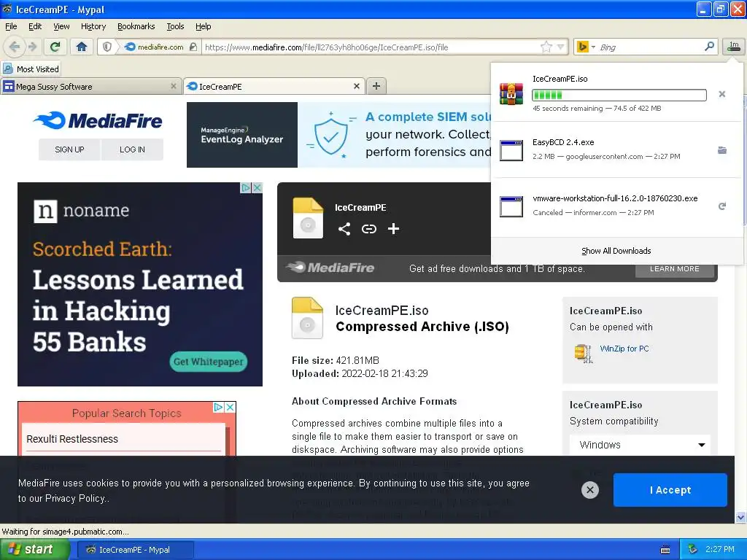
Task: Click the large IceCreamPE.iso file icon
Action: coord(307,318)
